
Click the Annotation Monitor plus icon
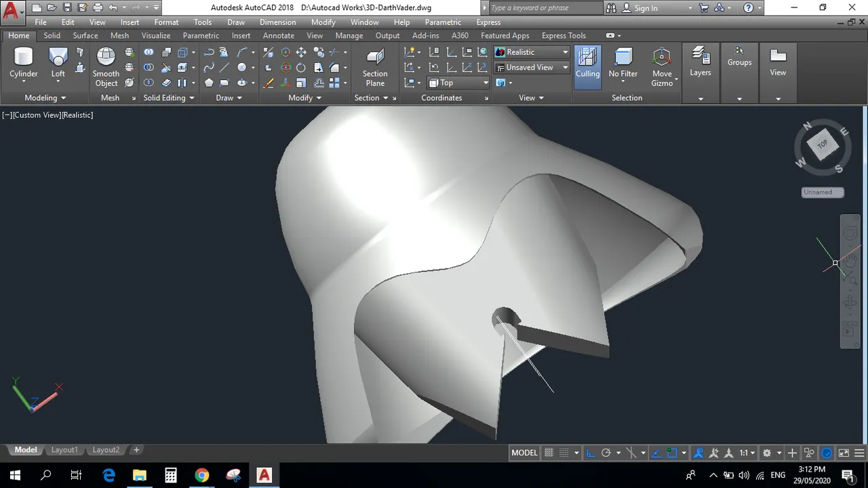(x=792, y=453)
